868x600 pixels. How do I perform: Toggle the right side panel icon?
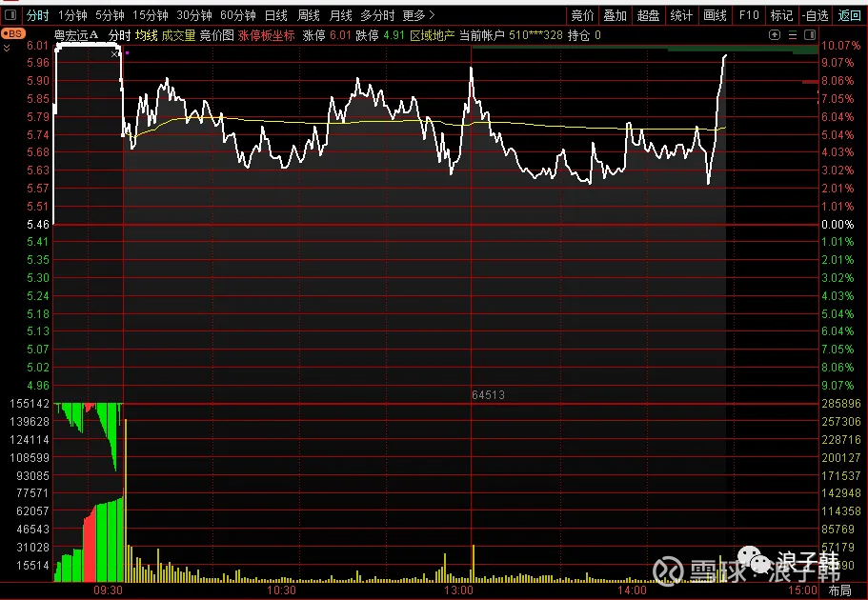tap(810, 35)
